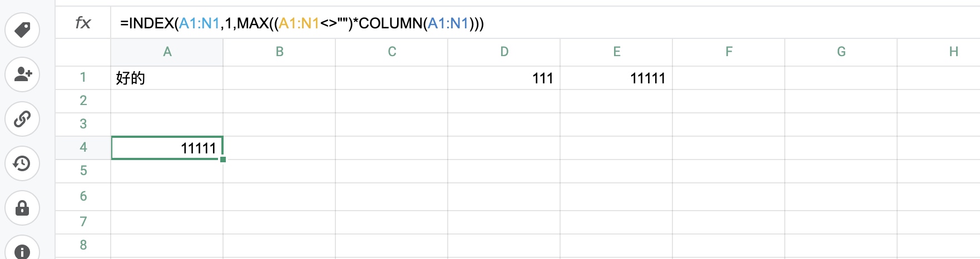Select column D header

pyautogui.click(x=504, y=52)
